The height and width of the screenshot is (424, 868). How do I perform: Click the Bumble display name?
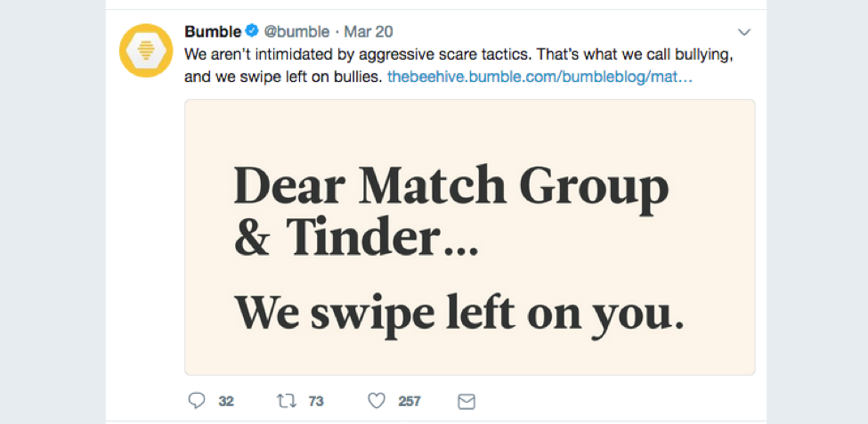point(213,32)
